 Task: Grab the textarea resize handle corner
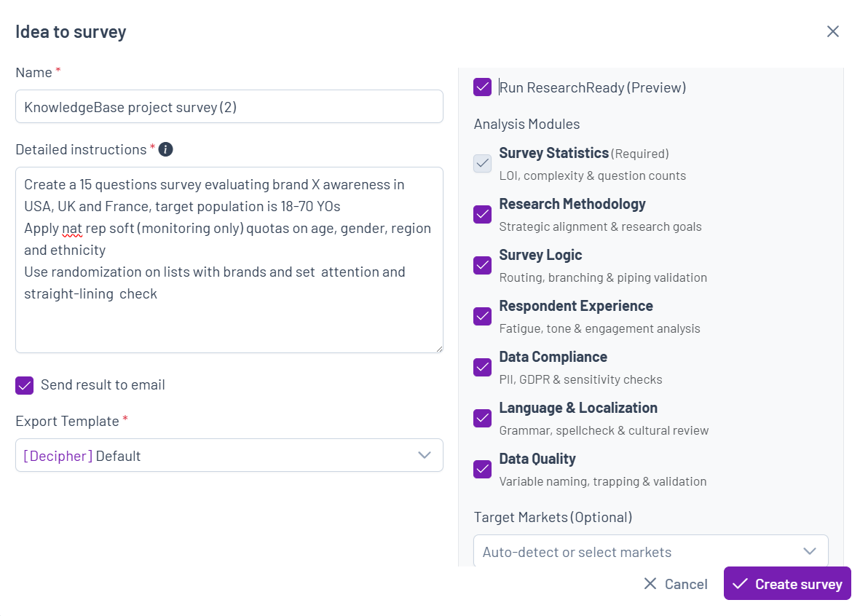coord(439,348)
